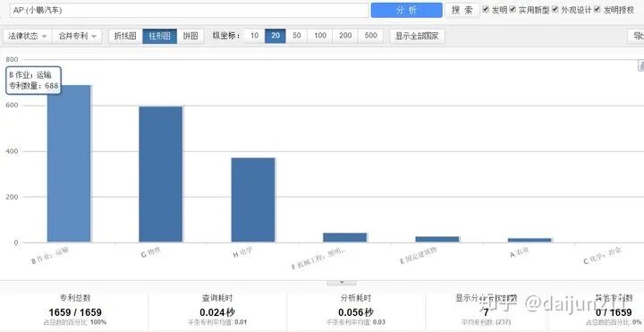Image resolution: width=644 pixels, height=332 pixels.
Task: Switch to 饼图 chart view
Action: point(191,36)
